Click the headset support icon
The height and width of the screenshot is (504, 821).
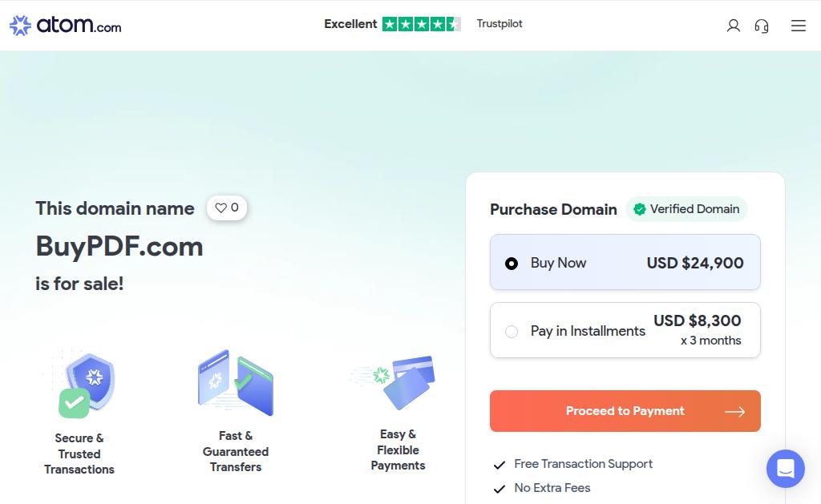(x=762, y=26)
